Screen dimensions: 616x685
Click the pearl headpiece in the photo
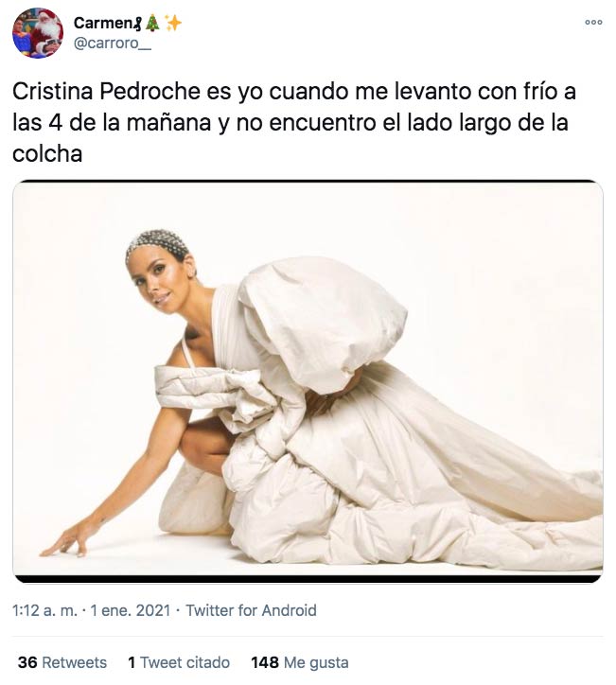click(158, 243)
